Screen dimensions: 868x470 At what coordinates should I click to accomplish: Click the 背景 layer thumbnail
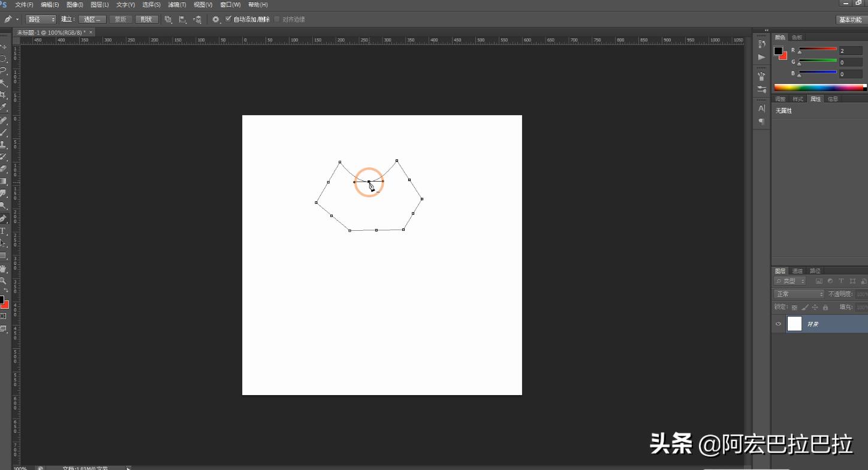tap(794, 324)
